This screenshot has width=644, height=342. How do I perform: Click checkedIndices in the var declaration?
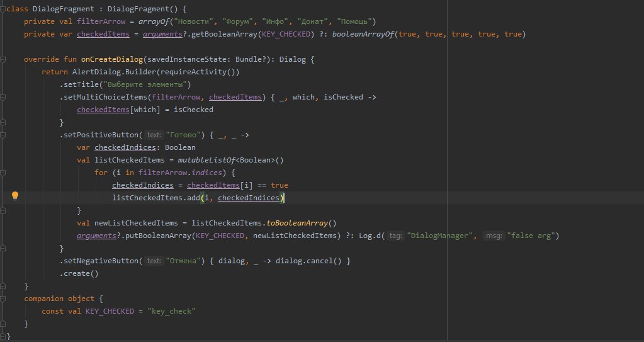pyautogui.click(x=125, y=147)
